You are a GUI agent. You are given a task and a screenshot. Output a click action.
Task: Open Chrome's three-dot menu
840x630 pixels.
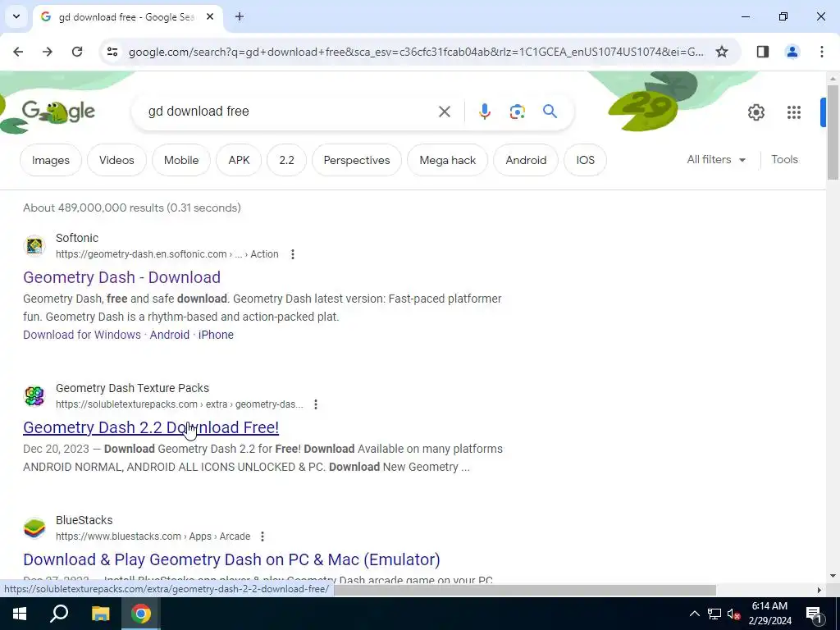tap(822, 52)
